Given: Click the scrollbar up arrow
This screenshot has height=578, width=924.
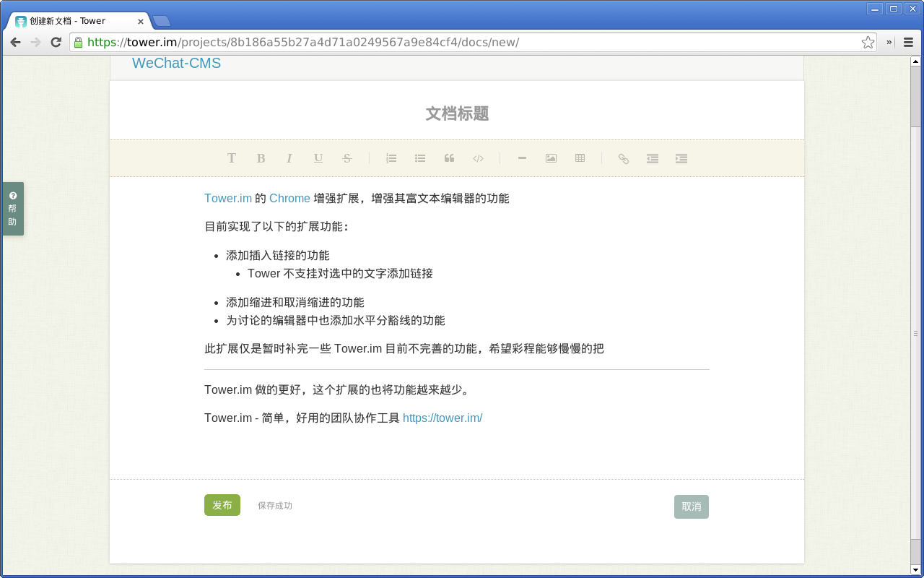Looking at the screenshot, I should click(x=916, y=61).
